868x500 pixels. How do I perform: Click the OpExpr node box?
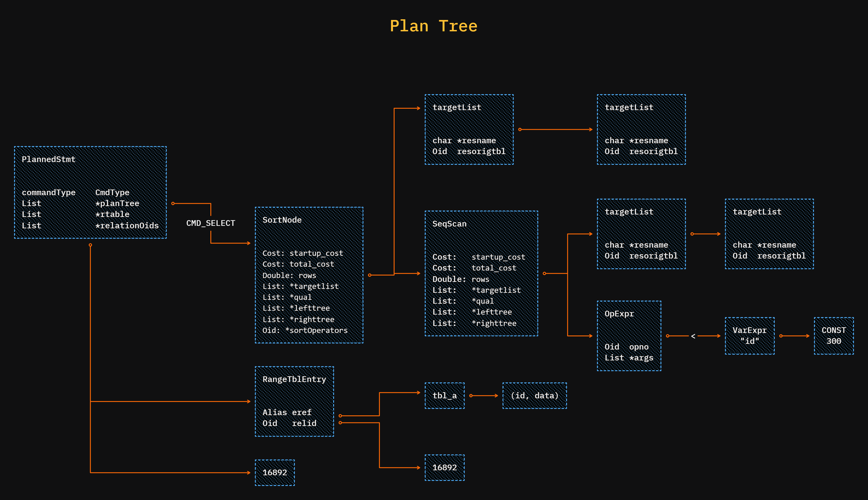629,335
